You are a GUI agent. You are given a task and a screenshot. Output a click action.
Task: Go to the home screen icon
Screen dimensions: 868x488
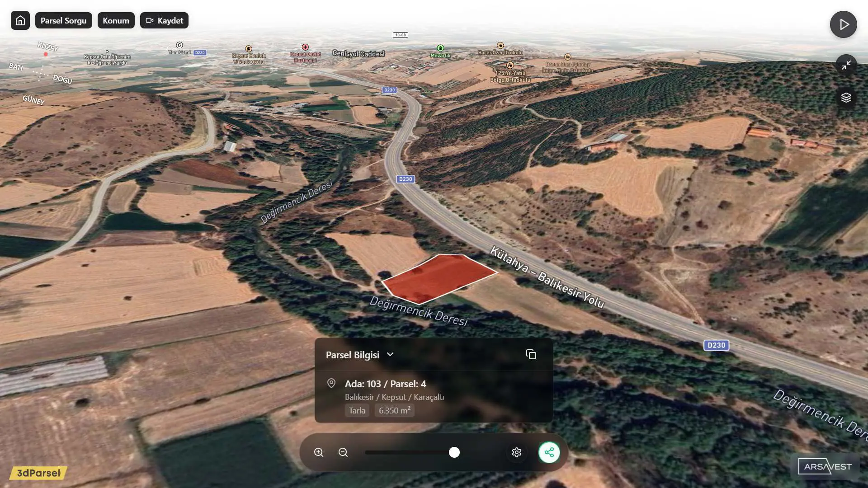[20, 21]
